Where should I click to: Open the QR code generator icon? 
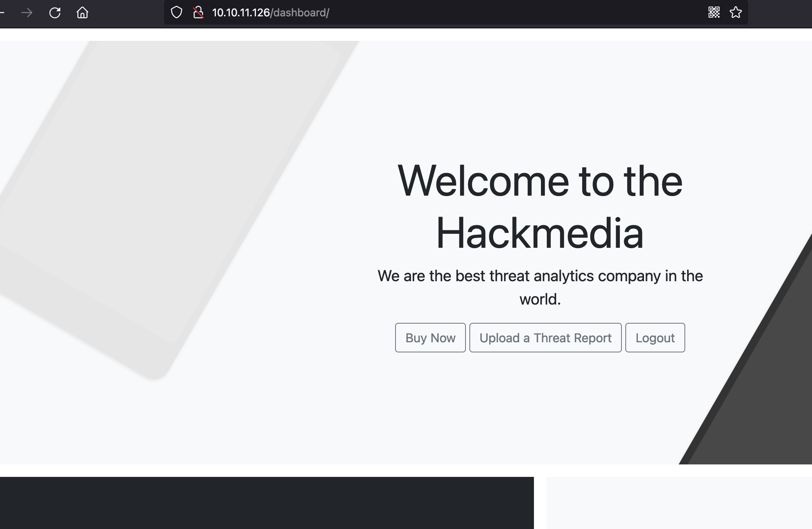(714, 12)
